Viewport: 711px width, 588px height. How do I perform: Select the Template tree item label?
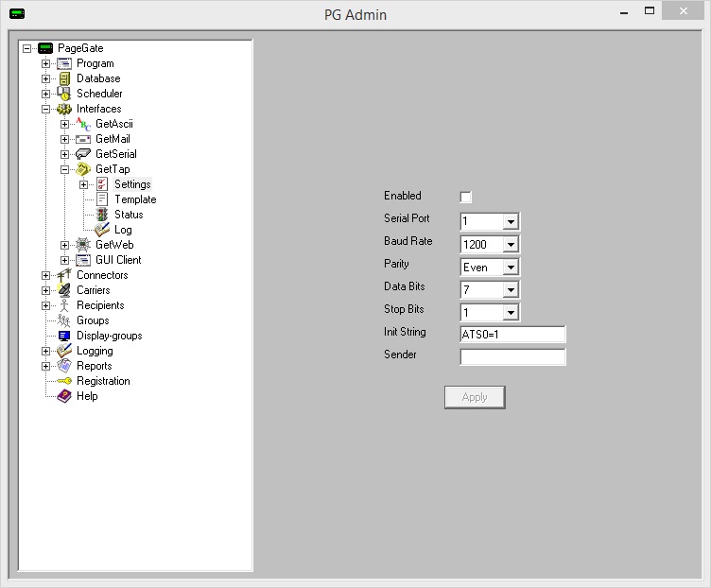[135, 199]
